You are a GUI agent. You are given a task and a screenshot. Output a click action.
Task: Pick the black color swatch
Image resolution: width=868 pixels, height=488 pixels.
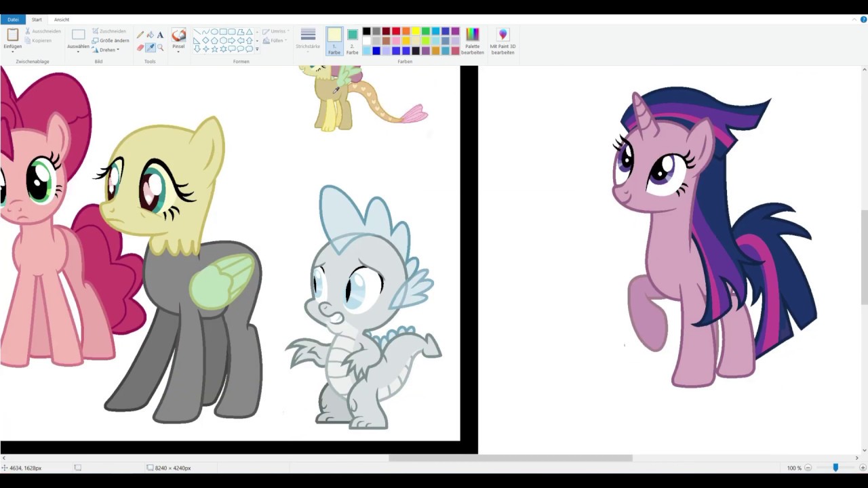click(x=366, y=31)
